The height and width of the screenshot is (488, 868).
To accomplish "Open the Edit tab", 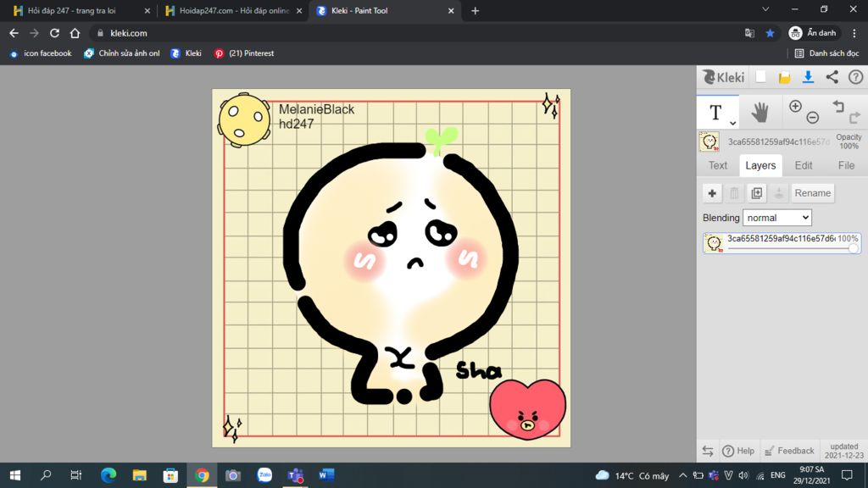I will [x=804, y=165].
